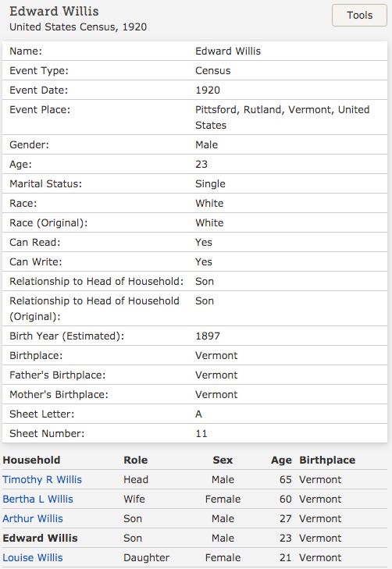Open Arthur Willis record link
The width and height of the screenshot is (392, 569).
33,519
